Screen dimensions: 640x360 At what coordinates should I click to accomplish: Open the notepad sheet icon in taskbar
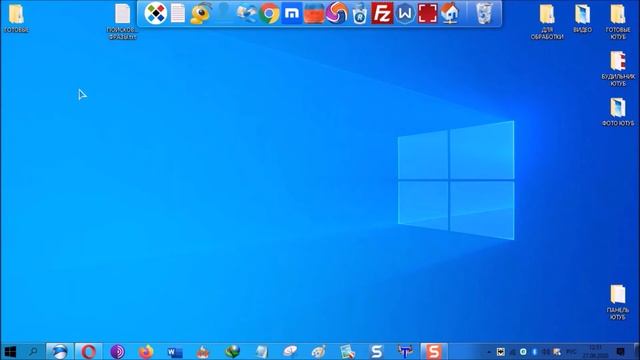tap(261, 351)
